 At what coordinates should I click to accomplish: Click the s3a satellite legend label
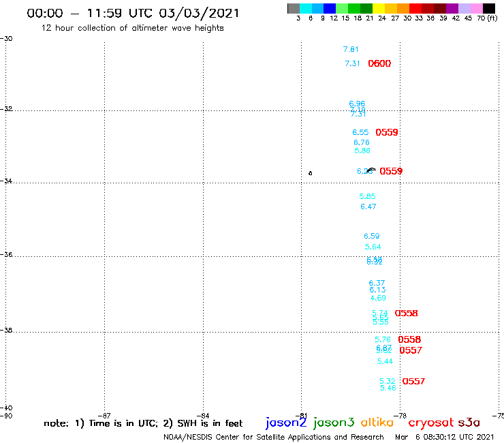[x=469, y=423]
